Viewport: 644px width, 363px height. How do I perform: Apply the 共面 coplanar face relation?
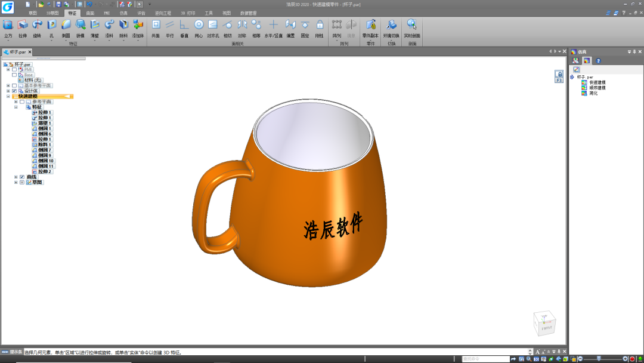[x=156, y=29]
